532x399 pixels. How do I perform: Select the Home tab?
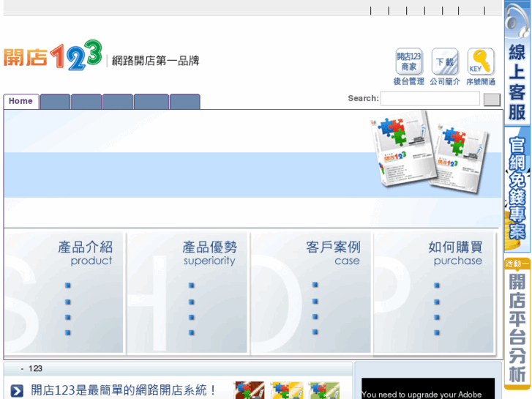coord(21,101)
